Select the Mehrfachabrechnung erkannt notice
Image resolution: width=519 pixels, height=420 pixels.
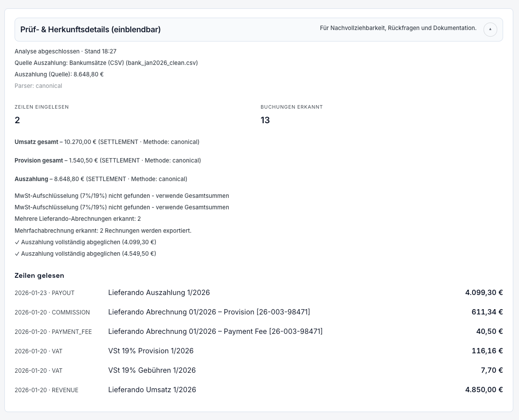click(103, 230)
